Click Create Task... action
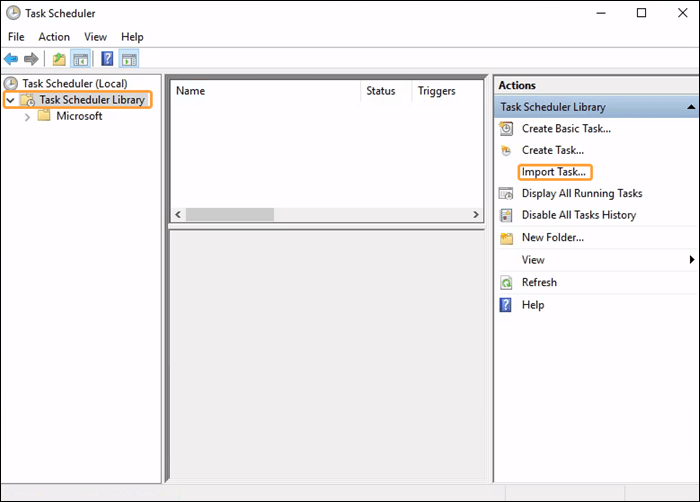The image size is (700, 502). tap(553, 151)
